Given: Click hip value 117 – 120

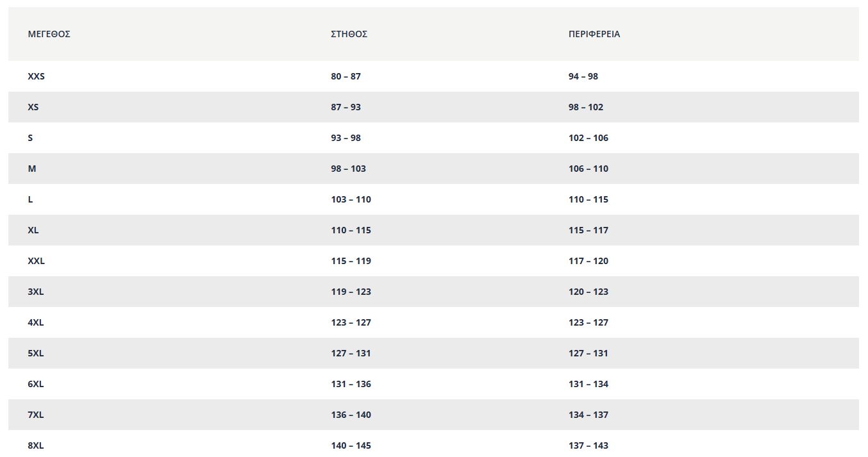Looking at the screenshot, I should (588, 261).
